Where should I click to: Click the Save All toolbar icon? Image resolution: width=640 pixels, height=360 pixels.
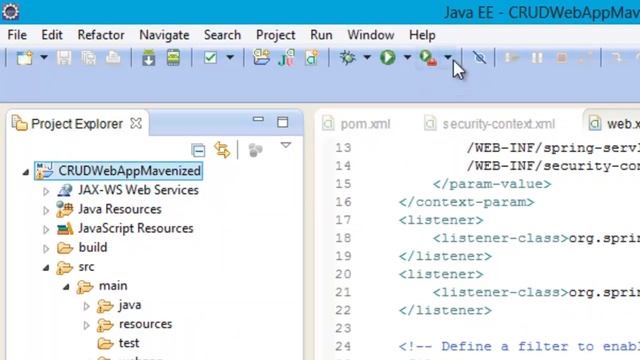pos(89,58)
